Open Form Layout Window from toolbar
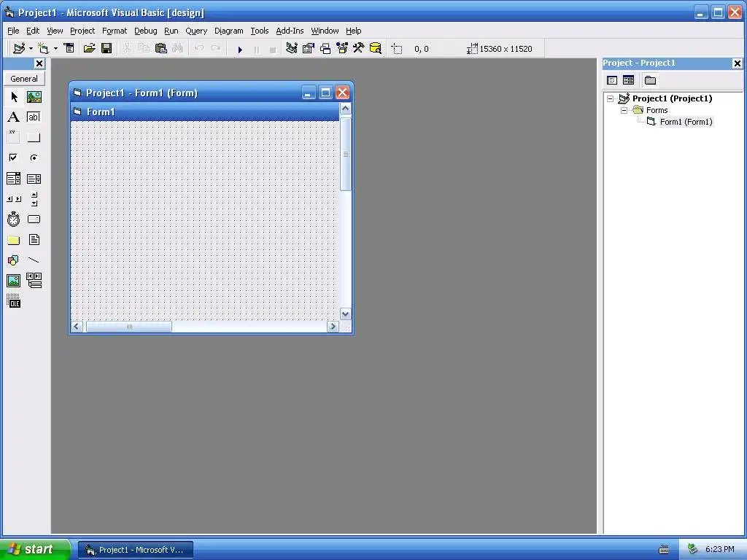 (x=325, y=49)
